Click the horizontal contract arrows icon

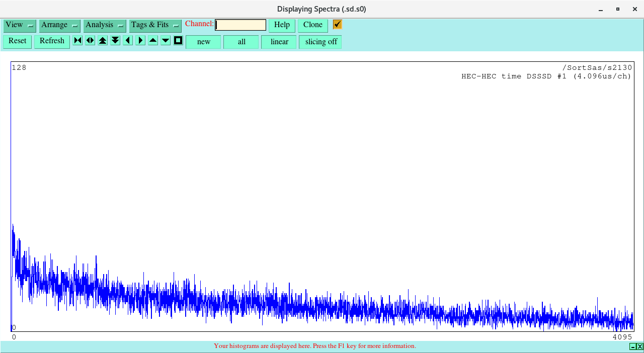coord(77,40)
